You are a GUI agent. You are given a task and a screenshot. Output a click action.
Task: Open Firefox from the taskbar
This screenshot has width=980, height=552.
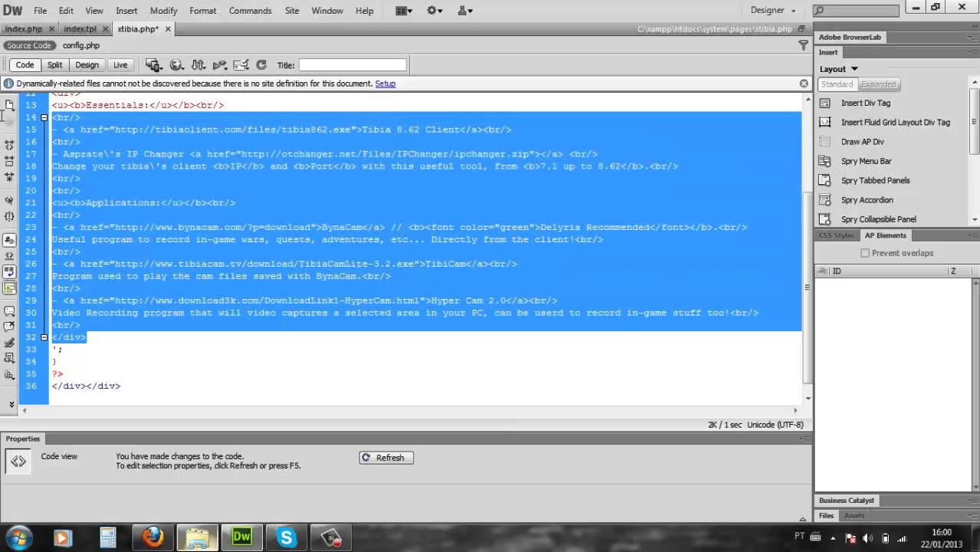[x=153, y=537]
